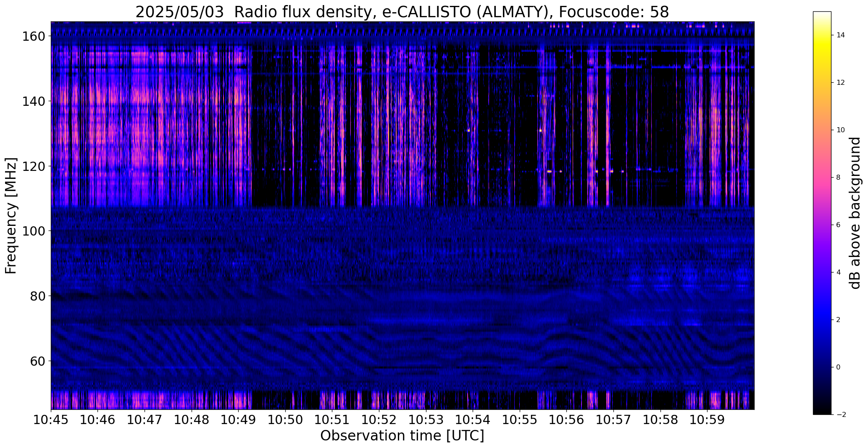Click the colorbar tick label 0

click(839, 367)
